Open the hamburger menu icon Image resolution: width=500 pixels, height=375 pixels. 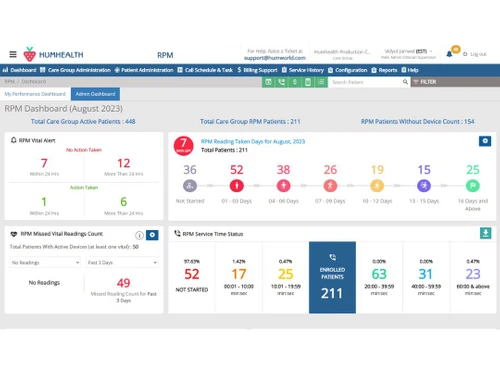pyautogui.click(x=13, y=54)
